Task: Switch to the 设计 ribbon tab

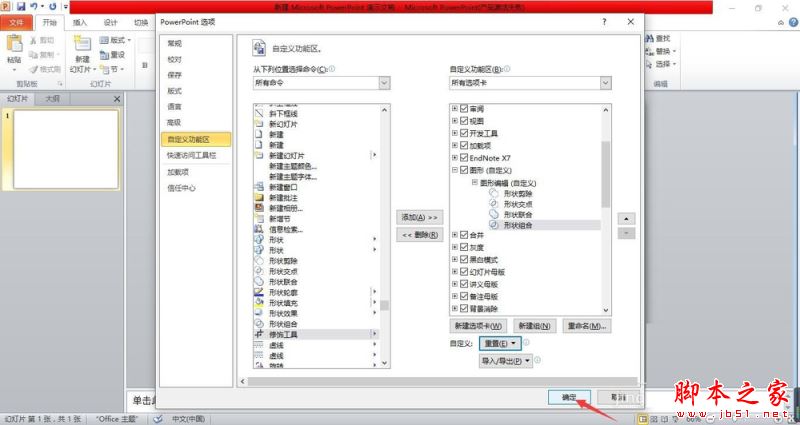Action: tap(111, 22)
